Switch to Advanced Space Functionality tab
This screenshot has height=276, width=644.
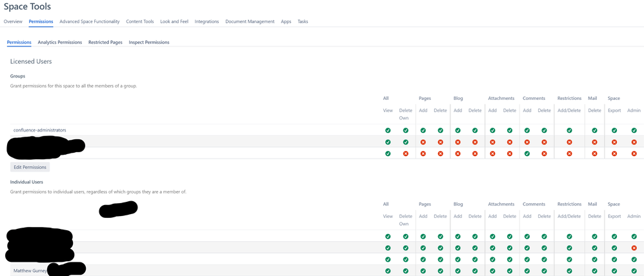pos(90,21)
